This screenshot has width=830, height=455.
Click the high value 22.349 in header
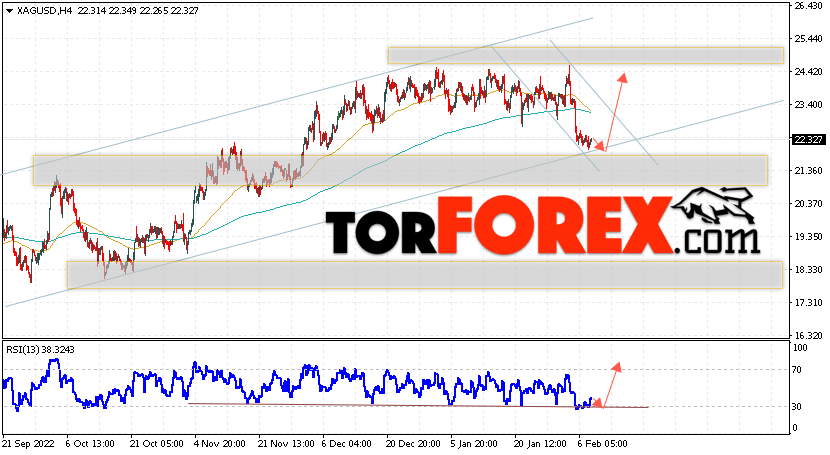pos(122,11)
